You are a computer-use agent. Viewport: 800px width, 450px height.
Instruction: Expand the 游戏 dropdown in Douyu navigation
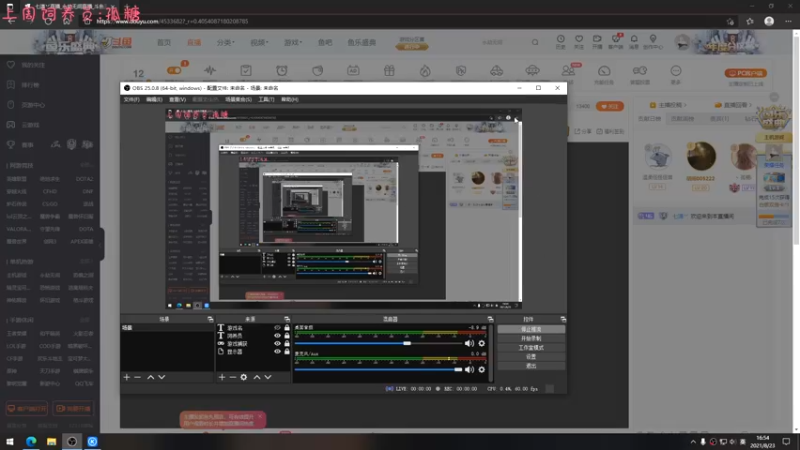[292, 42]
